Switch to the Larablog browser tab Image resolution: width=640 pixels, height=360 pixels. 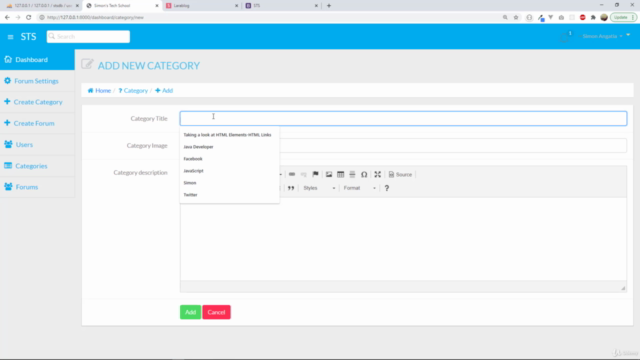[x=202, y=6]
